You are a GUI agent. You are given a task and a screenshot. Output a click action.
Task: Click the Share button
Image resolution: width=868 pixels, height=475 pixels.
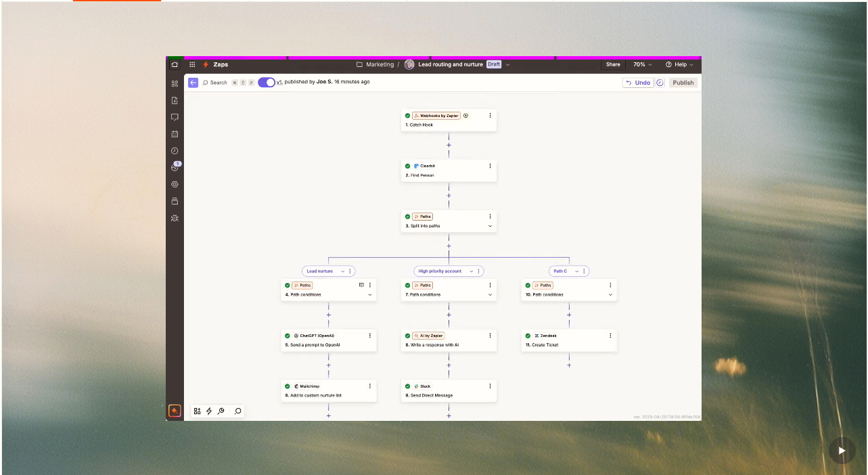[613, 65]
